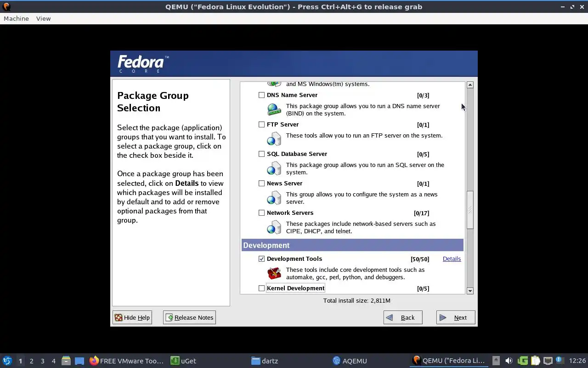Click the Development Tools toolbox icon
This screenshot has width=588, height=368.
coord(274,273)
